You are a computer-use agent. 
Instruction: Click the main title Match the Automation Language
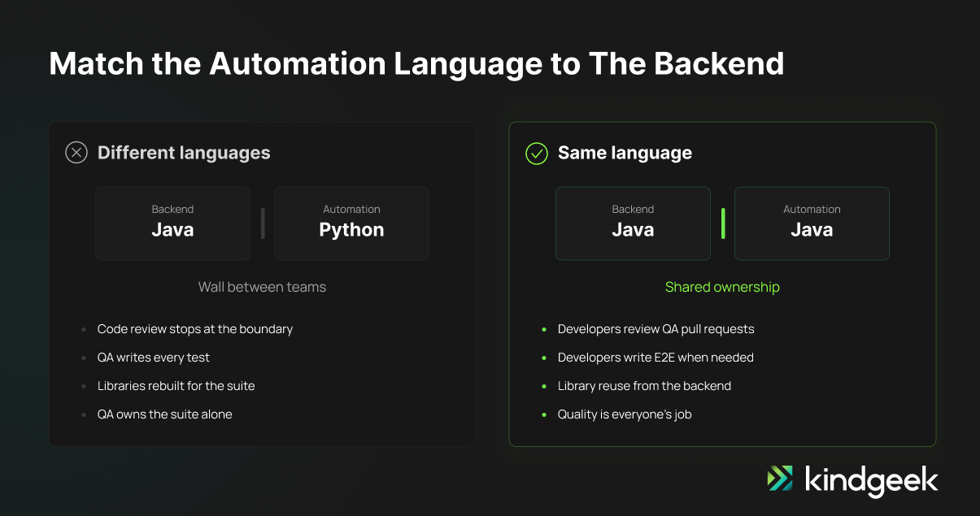(x=416, y=63)
